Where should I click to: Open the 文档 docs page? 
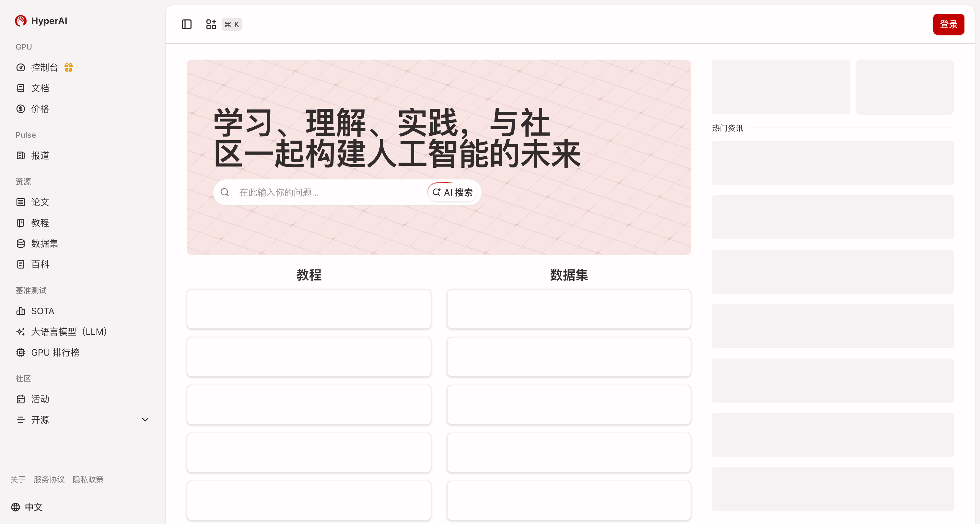click(40, 88)
